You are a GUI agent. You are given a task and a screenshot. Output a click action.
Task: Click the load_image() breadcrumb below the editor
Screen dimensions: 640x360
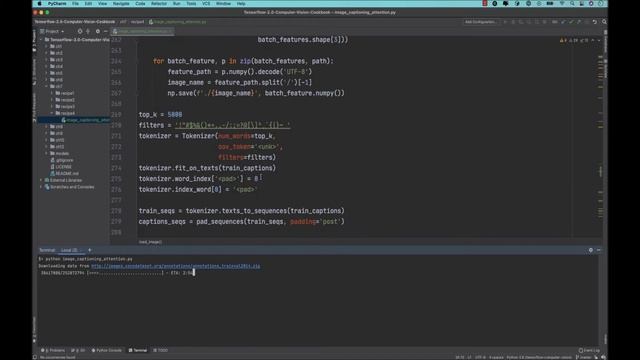[150, 242]
